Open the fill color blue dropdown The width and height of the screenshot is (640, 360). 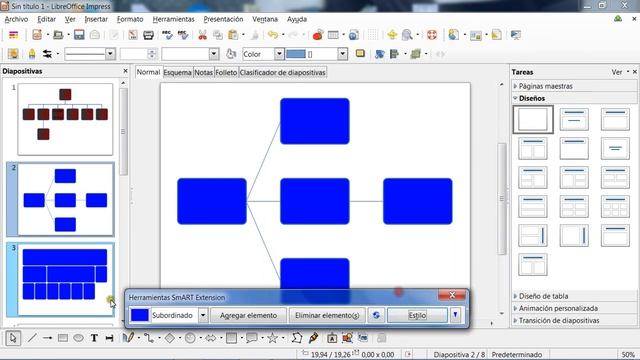pos(342,54)
